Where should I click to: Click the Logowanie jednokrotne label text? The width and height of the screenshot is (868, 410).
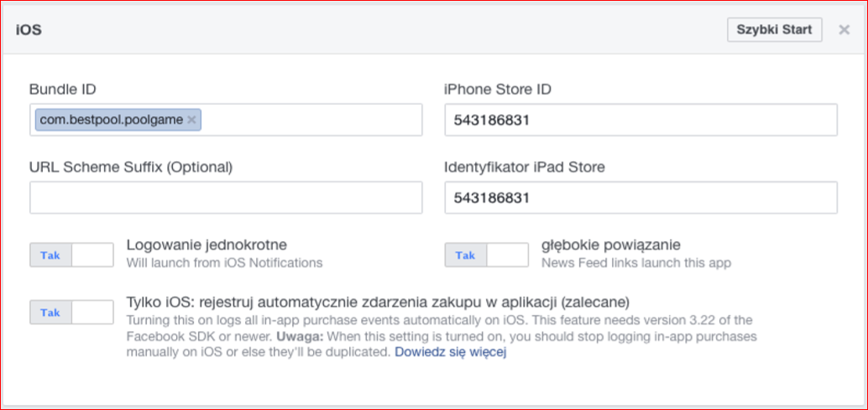[x=207, y=245]
